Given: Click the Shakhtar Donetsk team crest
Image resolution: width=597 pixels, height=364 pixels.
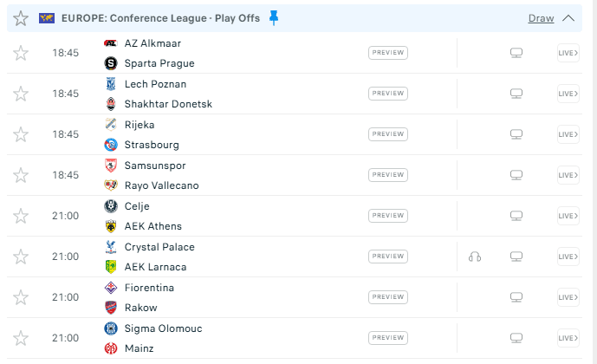Looking at the screenshot, I should point(110,104).
